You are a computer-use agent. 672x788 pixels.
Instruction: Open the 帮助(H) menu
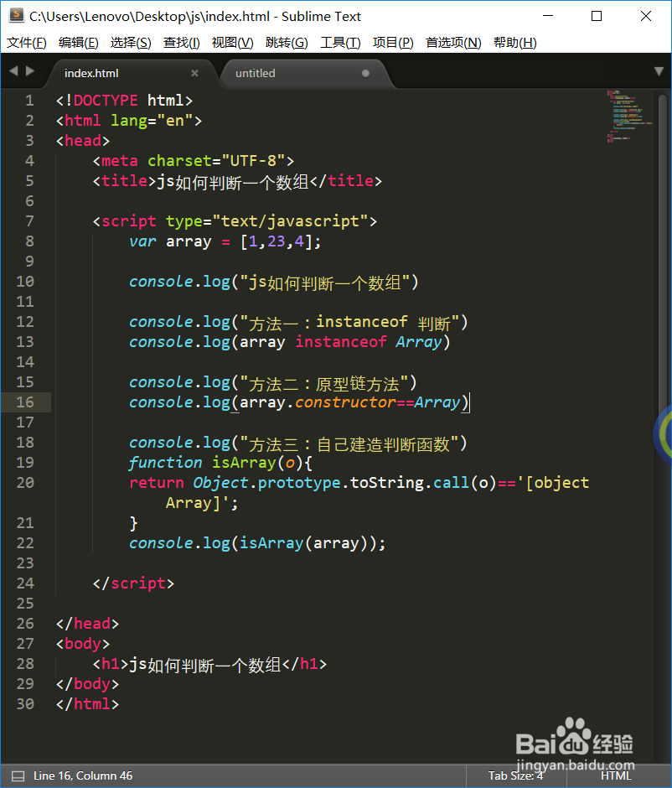click(514, 43)
